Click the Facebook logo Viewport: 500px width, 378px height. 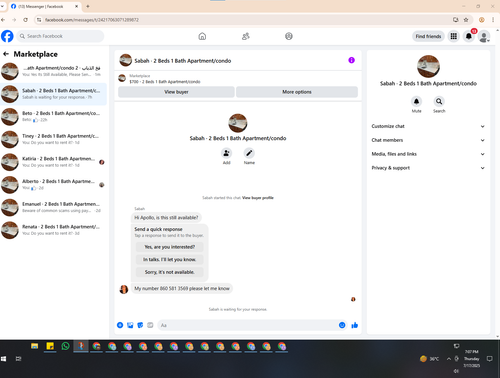point(7,36)
